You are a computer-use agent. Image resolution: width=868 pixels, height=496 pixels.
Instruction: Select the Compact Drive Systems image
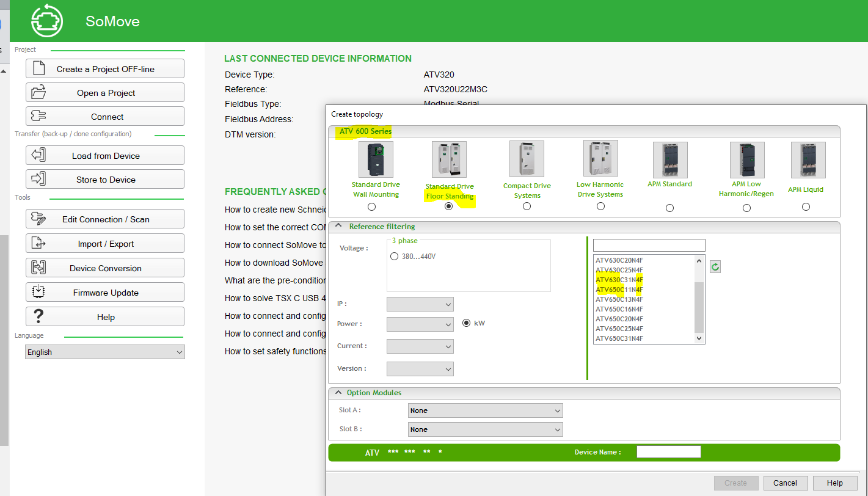[527, 159]
